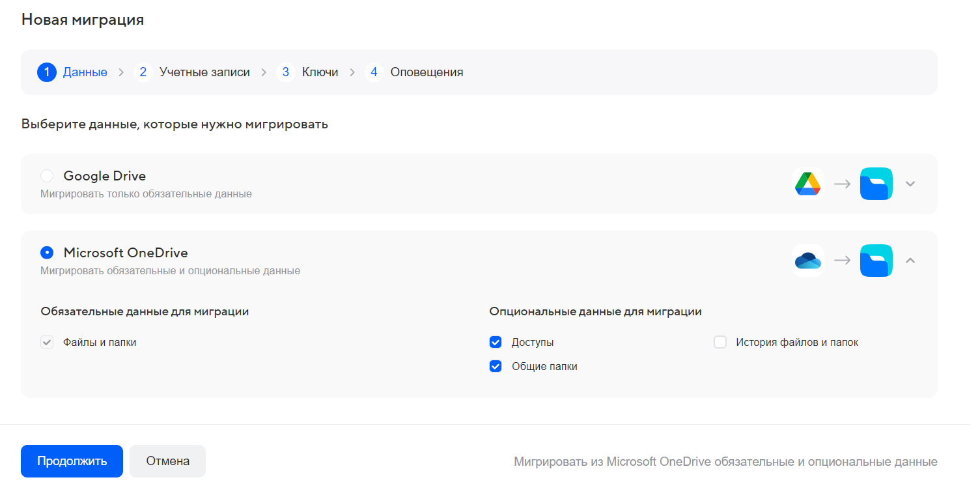Click the Google Drive logo icon
Image resolution: width=980 pixels, height=484 pixels.
click(808, 184)
